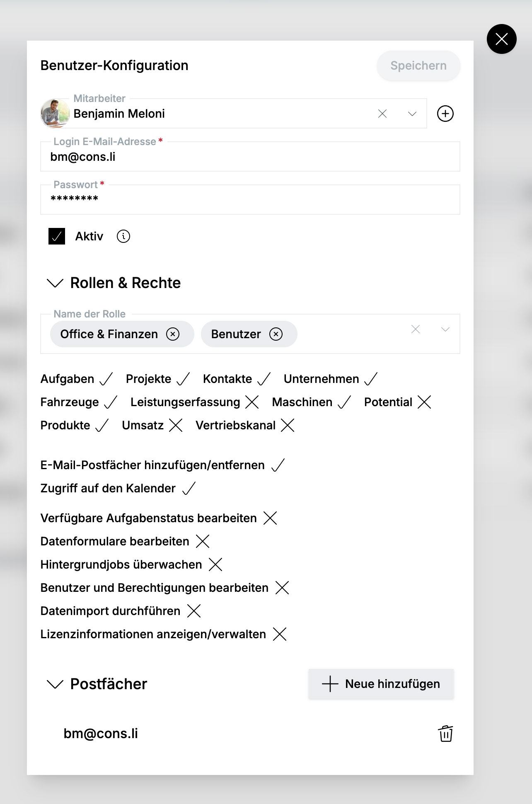Screen dimensions: 532x804
Task: Remove the Office & Finanzen role chip
Action: [173, 334]
